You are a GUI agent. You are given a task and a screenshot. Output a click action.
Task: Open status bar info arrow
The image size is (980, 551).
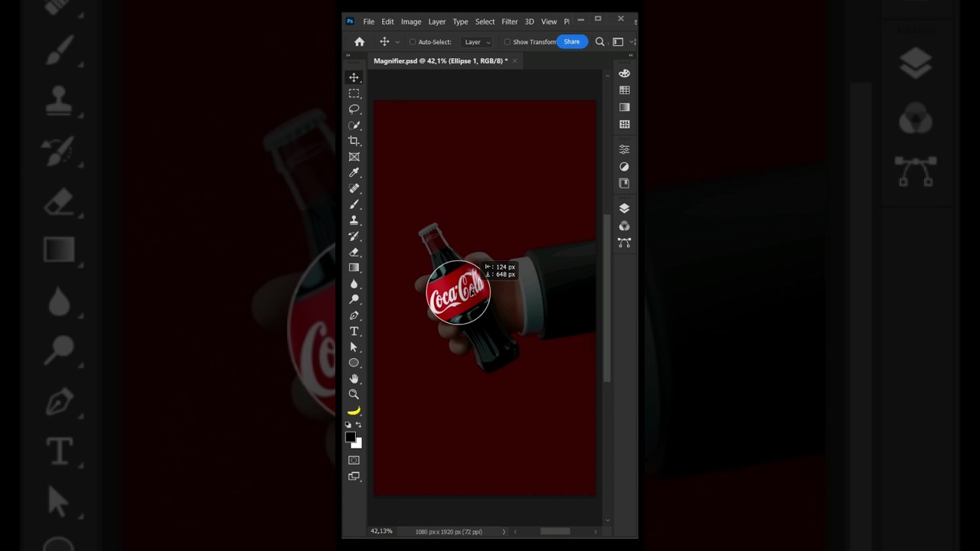pos(503,531)
